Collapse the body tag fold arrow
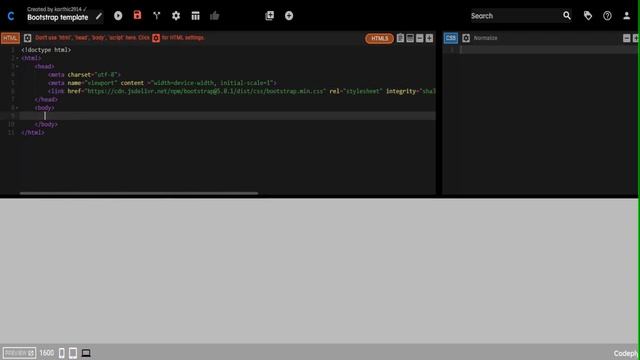Image resolution: width=640 pixels, height=360 pixels. (17, 108)
